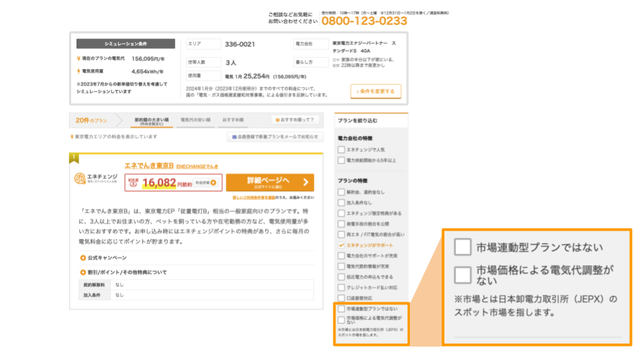
Task: Click the orange circle arrow in 料金詳細
Action: (213, 182)
